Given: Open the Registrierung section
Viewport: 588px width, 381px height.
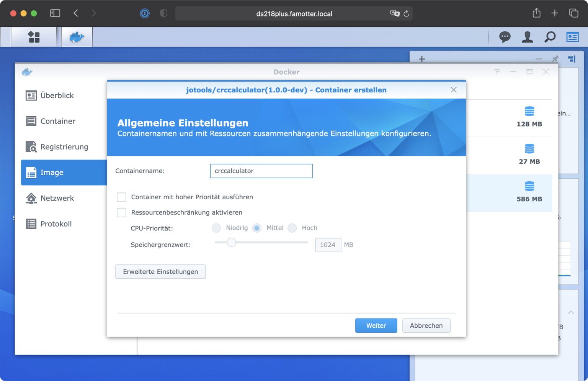Looking at the screenshot, I should coord(64,147).
